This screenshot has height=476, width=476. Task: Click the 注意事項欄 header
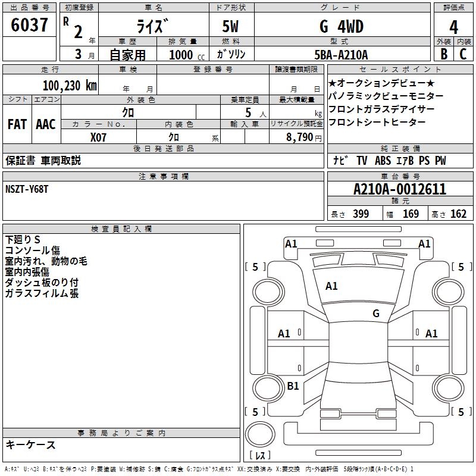tap(163, 176)
